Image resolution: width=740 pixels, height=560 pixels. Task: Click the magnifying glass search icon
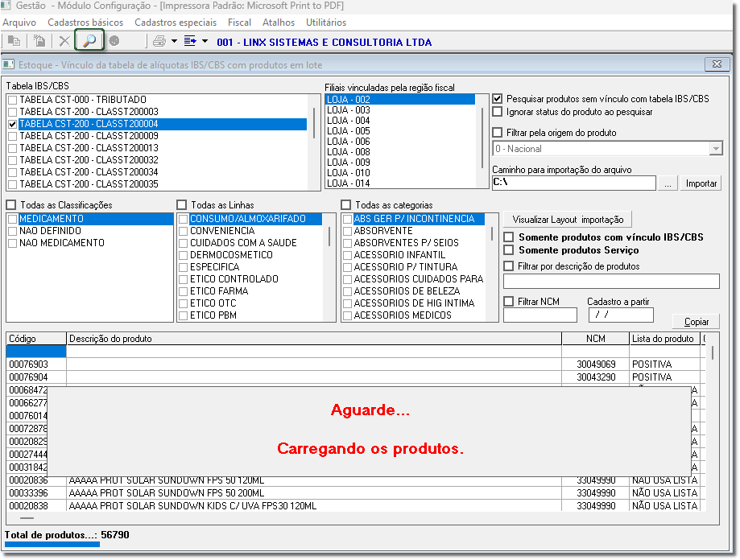[89, 40]
